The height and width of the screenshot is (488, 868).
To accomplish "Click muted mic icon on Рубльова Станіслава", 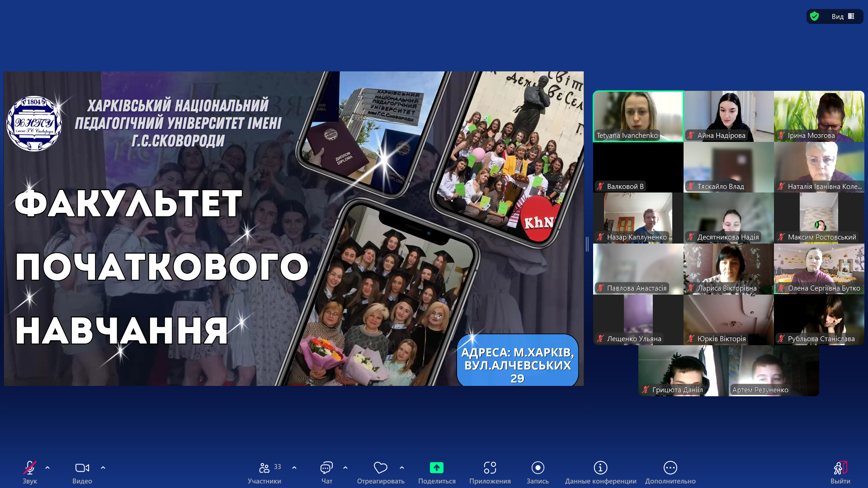I will pyautogui.click(x=781, y=339).
